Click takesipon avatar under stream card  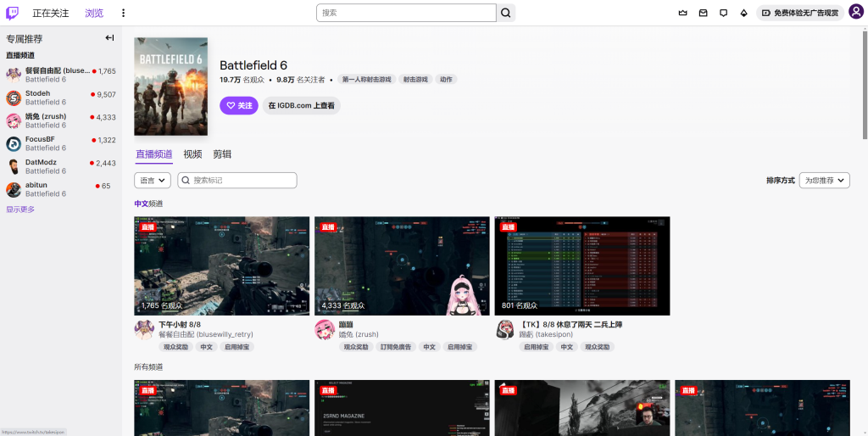[505, 330]
